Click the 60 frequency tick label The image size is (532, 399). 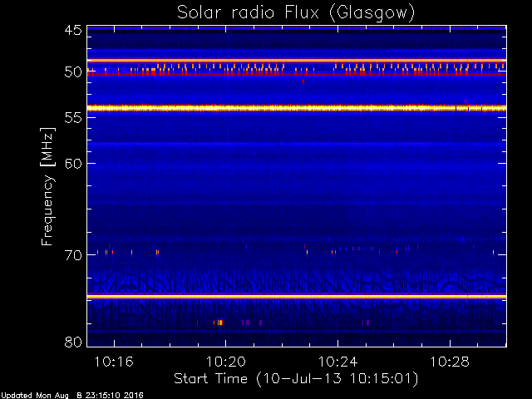tap(73, 164)
